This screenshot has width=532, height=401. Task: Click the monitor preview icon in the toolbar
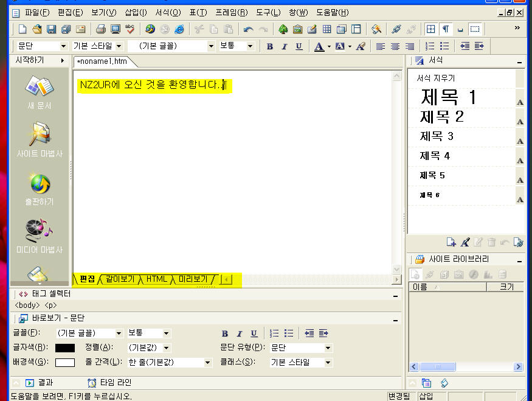coord(116,29)
